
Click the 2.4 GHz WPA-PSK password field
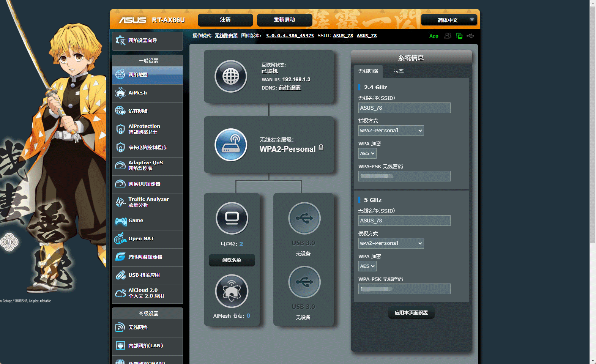pyautogui.click(x=404, y=176)
